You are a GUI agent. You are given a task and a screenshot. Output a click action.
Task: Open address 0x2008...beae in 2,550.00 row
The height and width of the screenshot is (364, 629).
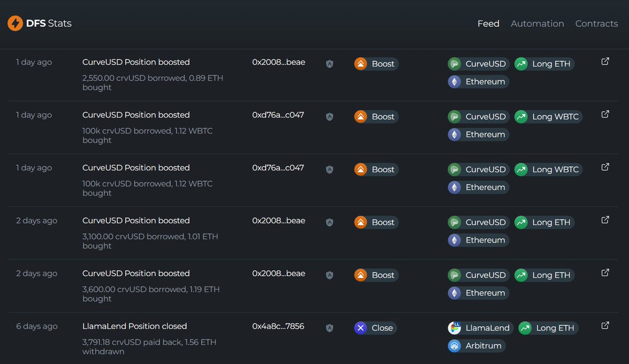click(278, 62)
